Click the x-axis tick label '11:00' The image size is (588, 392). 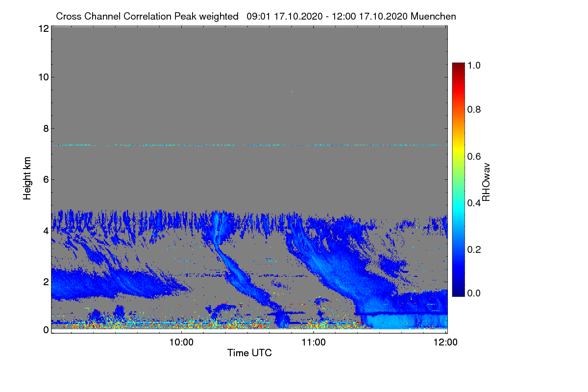point(314,342)
